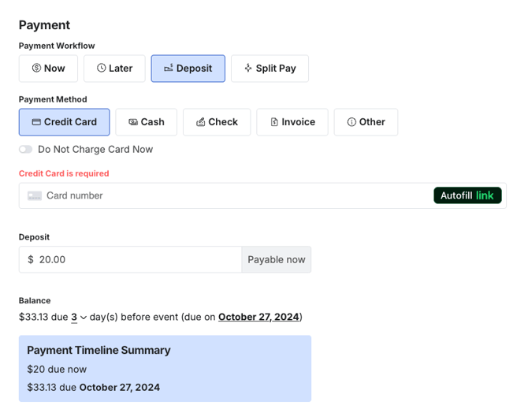The width and height of the screenshot is (528, 420).
Task: Click the Payment Timeline Summary heading
Action: [99, 351]
